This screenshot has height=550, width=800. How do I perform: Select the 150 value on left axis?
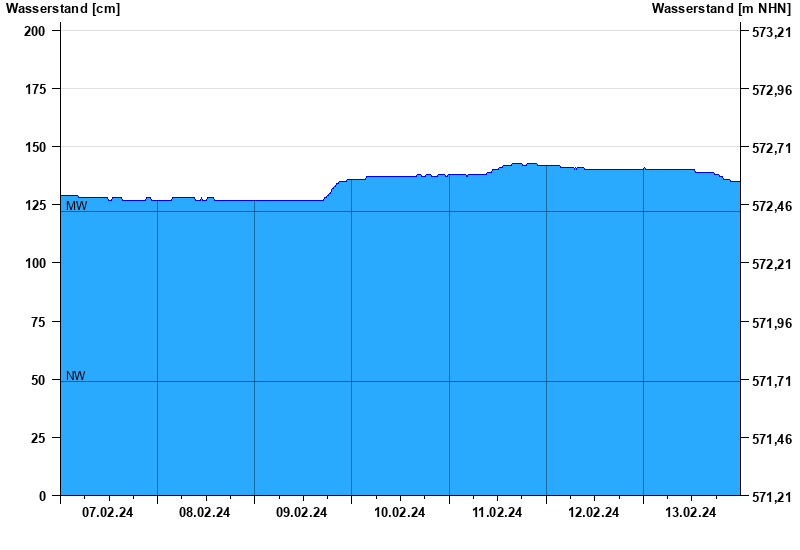point(35,147)
